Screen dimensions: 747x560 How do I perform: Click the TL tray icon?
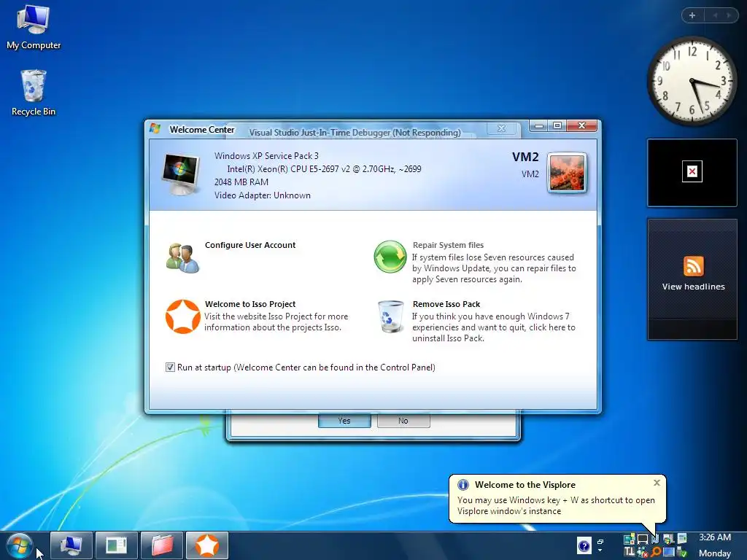coord(630,551)
